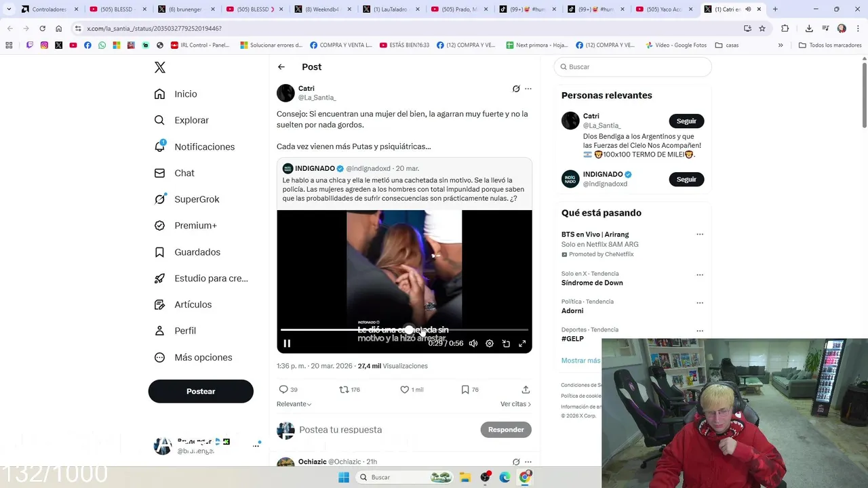Mute the video volume icon

tap(473, 344)
